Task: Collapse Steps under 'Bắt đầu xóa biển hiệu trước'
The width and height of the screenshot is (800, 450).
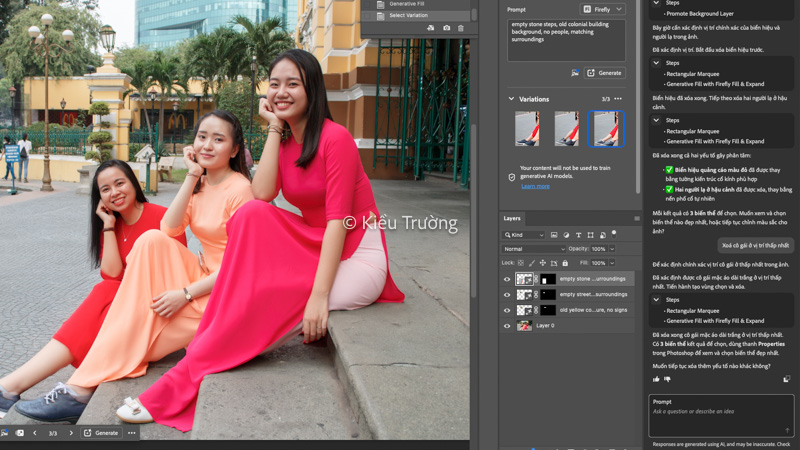Action: (x=656, y=63)
